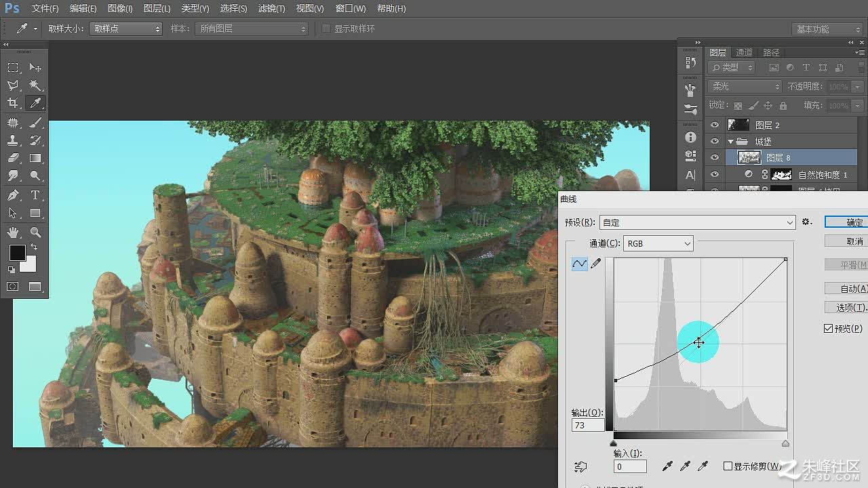This screenshot has height=488, width=868.
Task: Select the Magic Wand tool
Action: click(35, 85)
